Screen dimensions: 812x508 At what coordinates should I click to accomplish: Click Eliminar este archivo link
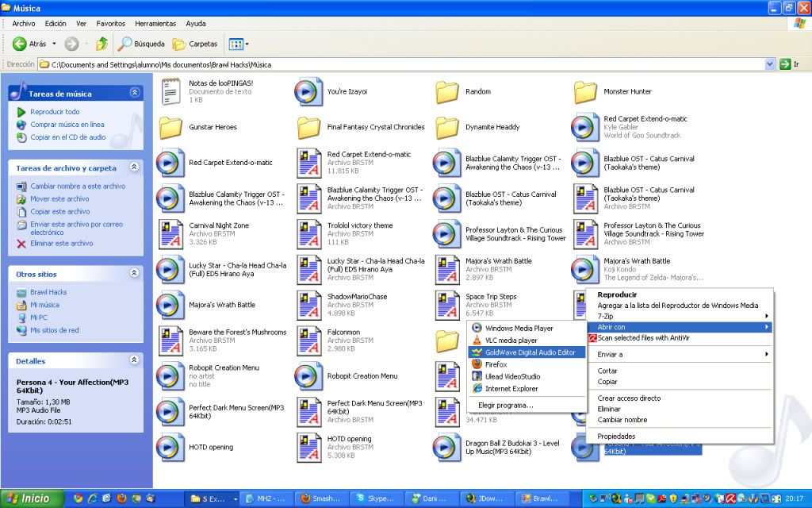61,244
